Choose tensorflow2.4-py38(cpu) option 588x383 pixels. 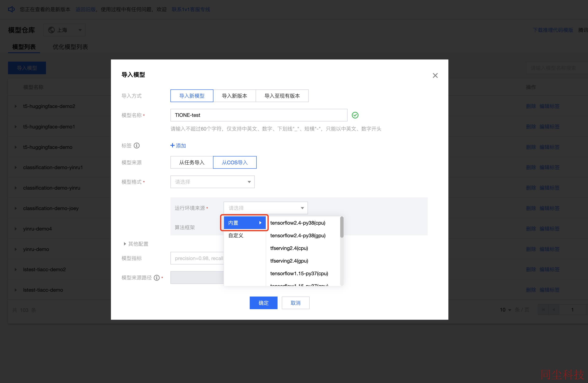(x=303, y=223)
